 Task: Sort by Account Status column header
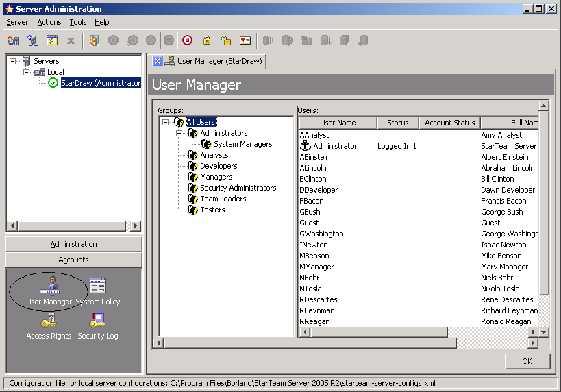coord(450,123)
